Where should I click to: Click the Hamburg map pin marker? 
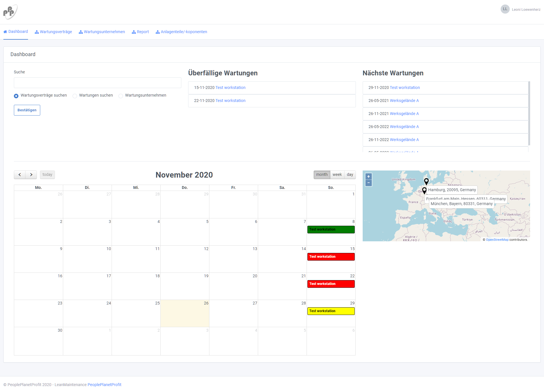pos(426,181)
